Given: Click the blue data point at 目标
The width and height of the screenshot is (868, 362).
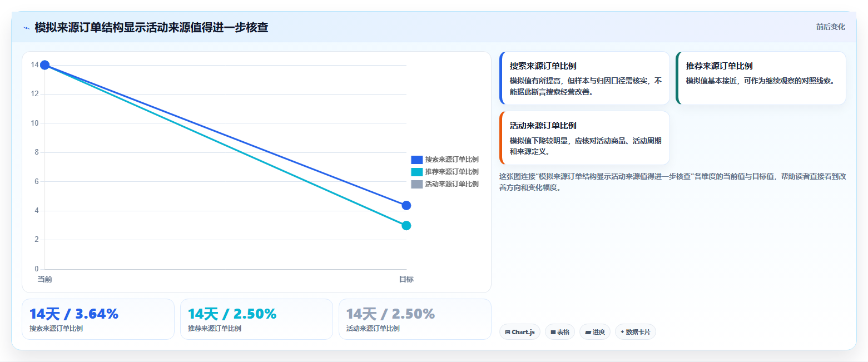Looking at the screenshot, I should [x=406, y=206].
